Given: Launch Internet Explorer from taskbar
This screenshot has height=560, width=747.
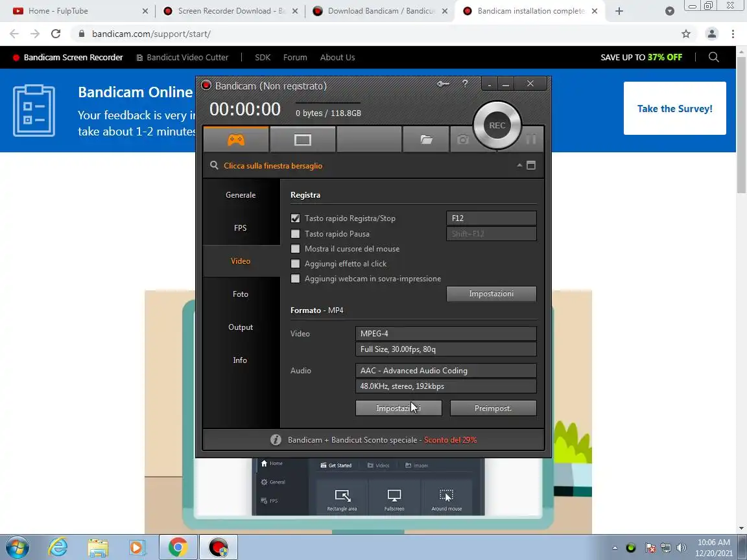Looking at the screenshot, I should pyautogui.click(x=58, y=548).
